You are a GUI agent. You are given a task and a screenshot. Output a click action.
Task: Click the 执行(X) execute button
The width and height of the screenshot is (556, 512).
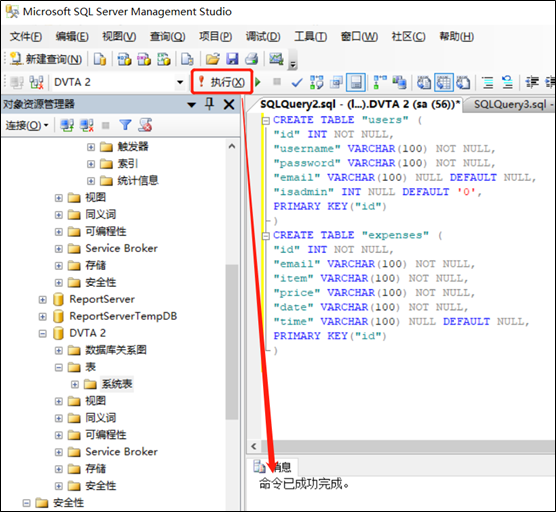222,82
